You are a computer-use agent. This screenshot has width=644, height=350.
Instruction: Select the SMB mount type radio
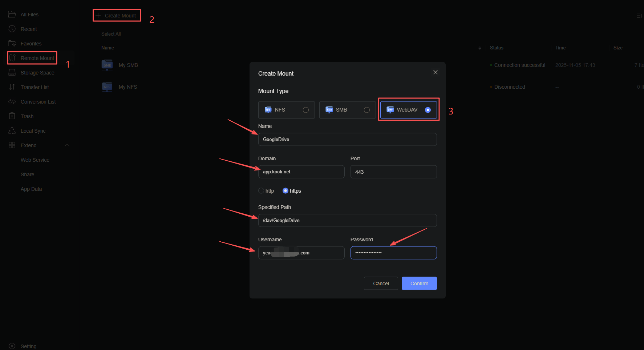point(367,110)
